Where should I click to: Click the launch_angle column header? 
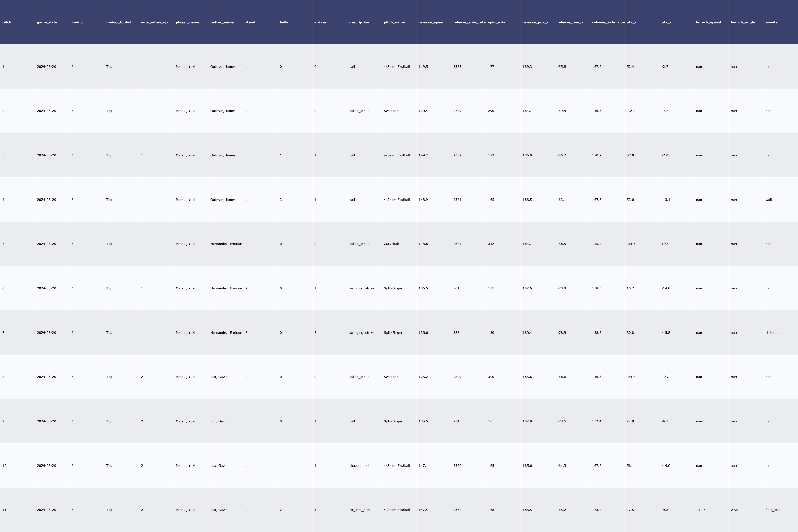point(743,22)
